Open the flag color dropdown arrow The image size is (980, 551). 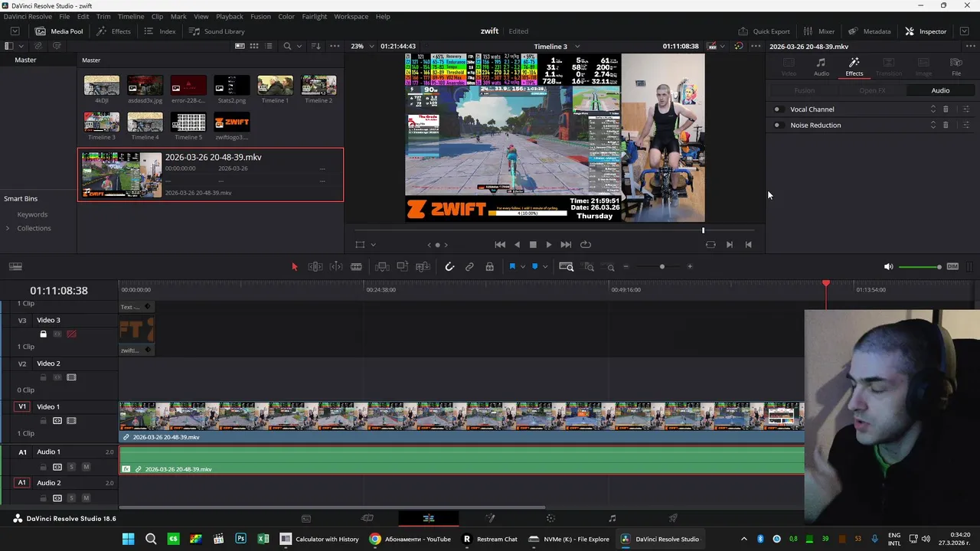[x=522, y=266]
